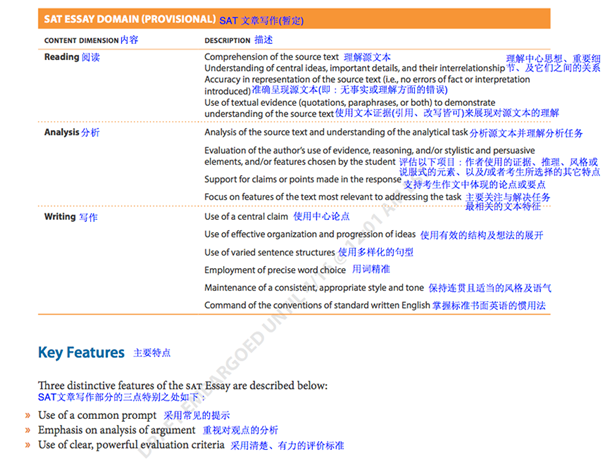Select the Writing row label

point(60,217)
